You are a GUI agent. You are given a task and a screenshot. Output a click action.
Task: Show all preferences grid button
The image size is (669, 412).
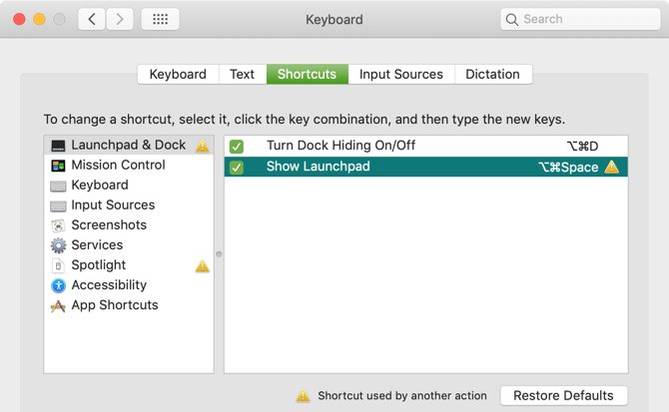160,19
